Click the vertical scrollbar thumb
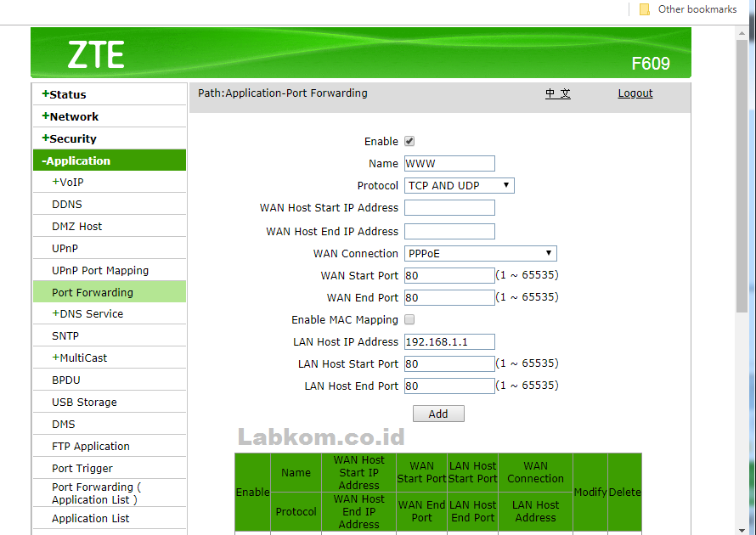This screenshot has height=535, width=756. click(742, 177)
